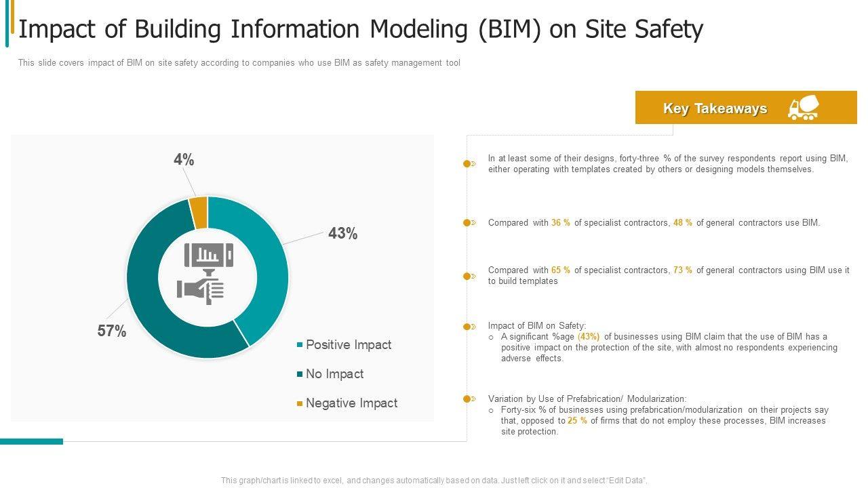The width and height of the screenshot is (868, 488).
Task: Click the highlighted 25 % figure
Action: pyautogui.click(x=578, y=420)
